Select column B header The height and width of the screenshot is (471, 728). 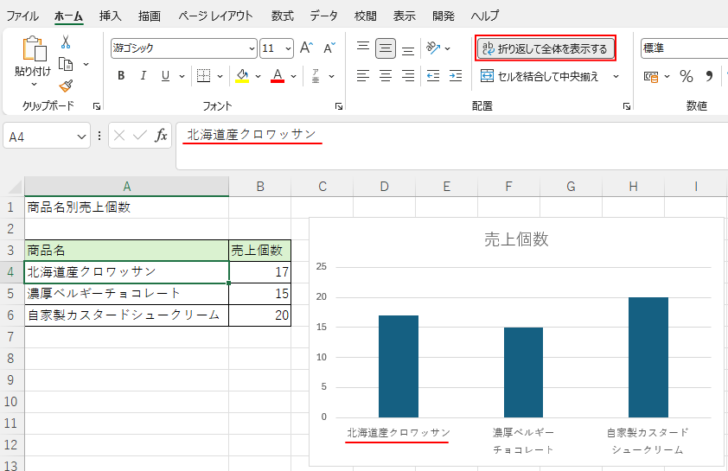[260, 187]
